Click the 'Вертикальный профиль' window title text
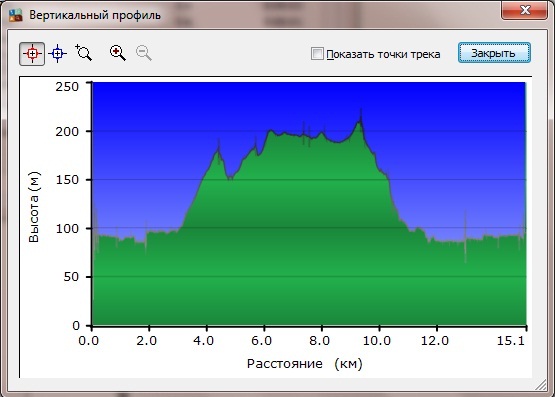 (x=95, y=16)
